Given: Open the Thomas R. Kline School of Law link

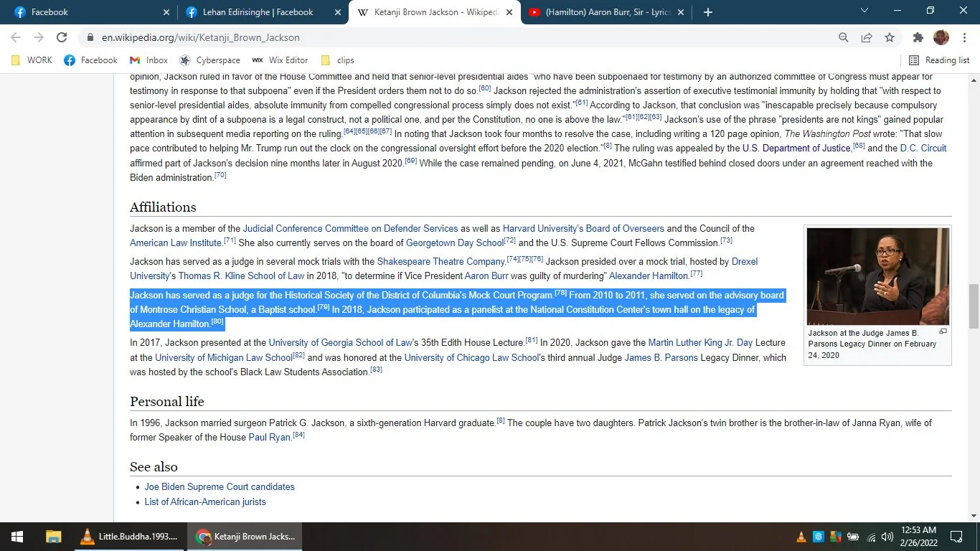Looking at the screenshot, I should 241,276.
